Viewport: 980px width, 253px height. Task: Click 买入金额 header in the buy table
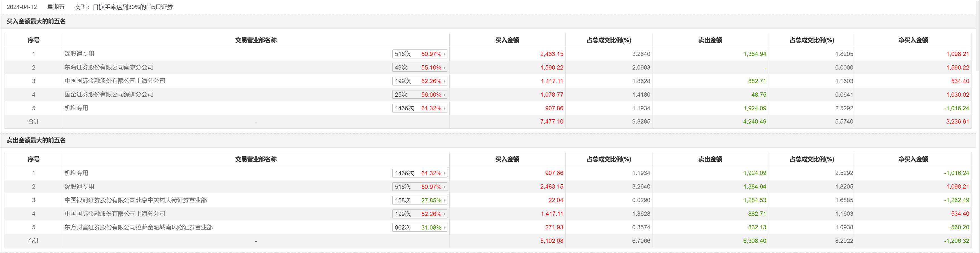click(507, 40)
